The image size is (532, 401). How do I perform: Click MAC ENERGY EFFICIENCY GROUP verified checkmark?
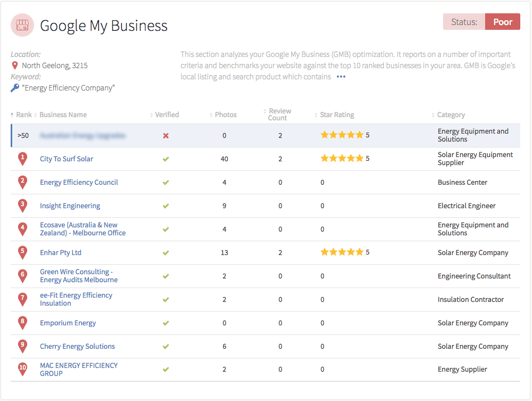click(166, 370)
